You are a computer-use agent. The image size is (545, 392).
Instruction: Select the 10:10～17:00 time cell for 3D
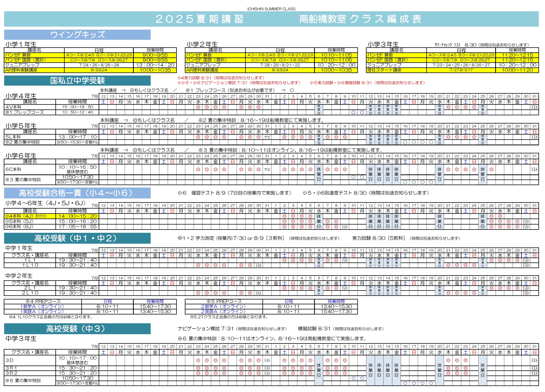pyautogui.click(x=77, y=360)
